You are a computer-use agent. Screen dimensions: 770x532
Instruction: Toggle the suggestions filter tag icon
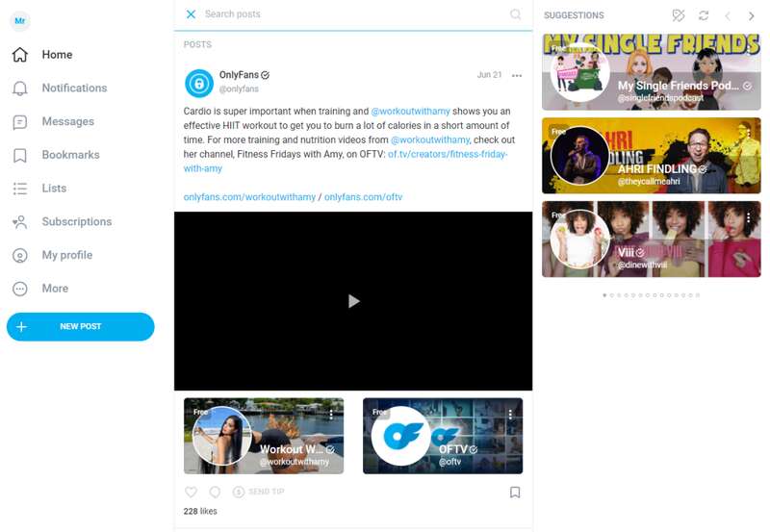click(679, 15)
